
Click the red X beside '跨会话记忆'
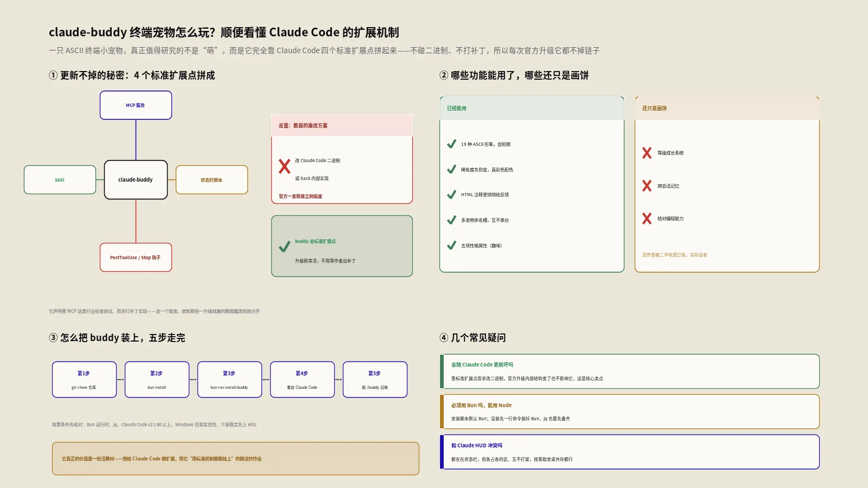[647, 186]
